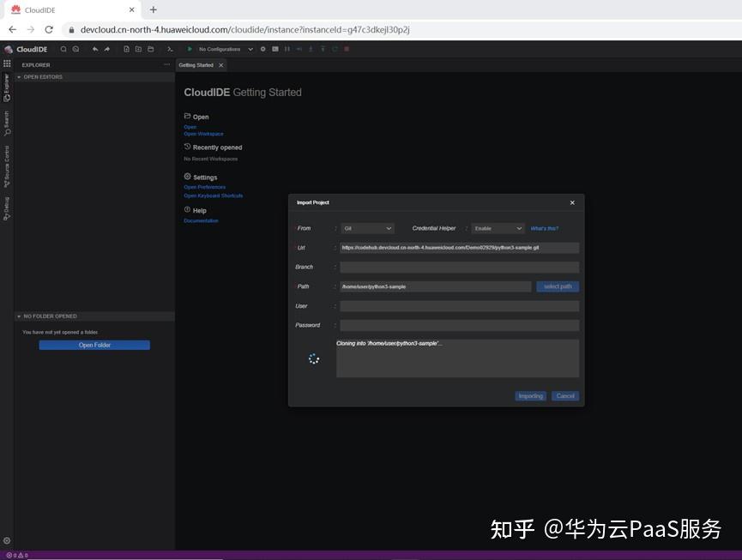Open the What's this? link
This screenshot has height=560, width=742.
pyautogui.click(x=544, y=229)
